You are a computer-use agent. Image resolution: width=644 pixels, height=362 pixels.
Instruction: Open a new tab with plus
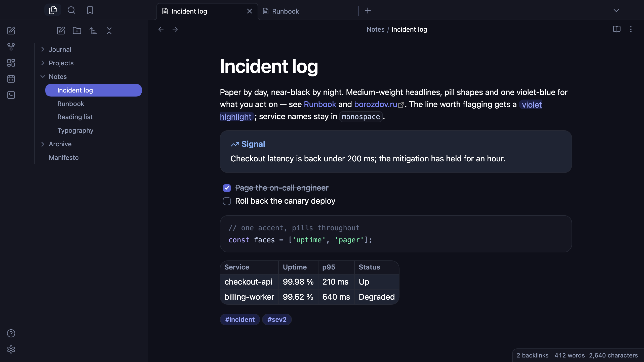[368, 11]
